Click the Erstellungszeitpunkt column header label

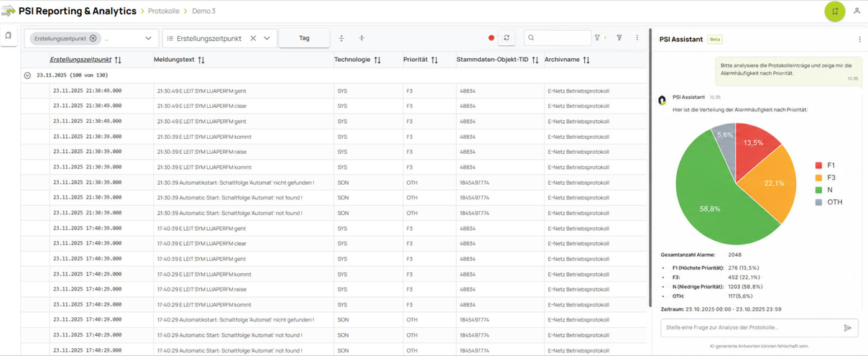(80, 60)
